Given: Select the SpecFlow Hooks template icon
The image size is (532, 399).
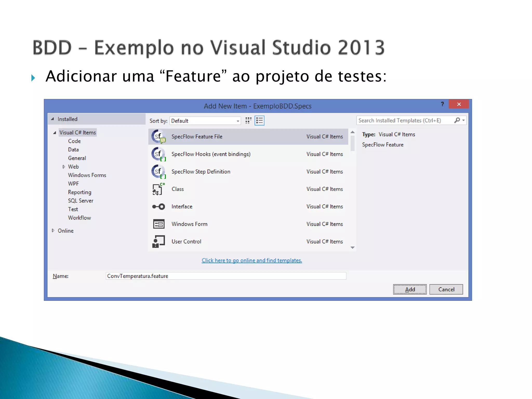Looking at the screenshot, I should click(158, 154).
